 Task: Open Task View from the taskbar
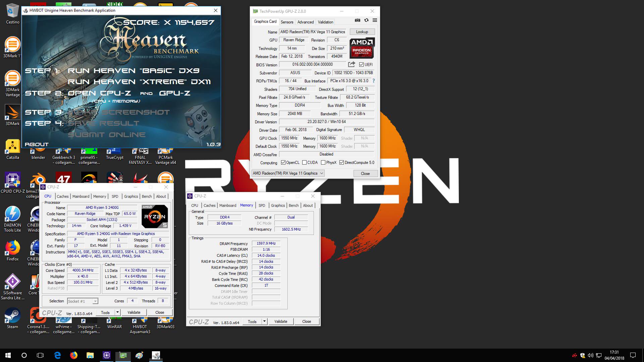(40, 355)
